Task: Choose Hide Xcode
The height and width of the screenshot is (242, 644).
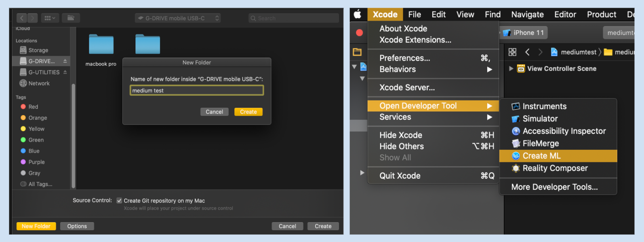Action: [433, 135]
